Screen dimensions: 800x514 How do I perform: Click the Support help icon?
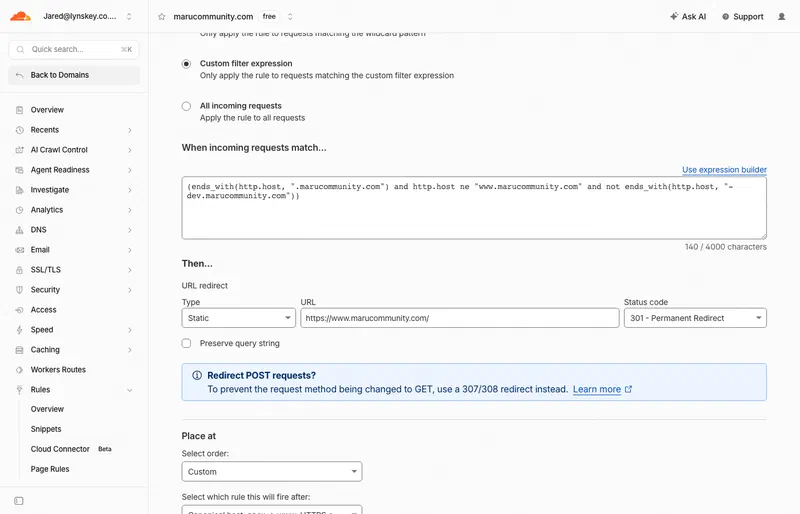point(726,17)
